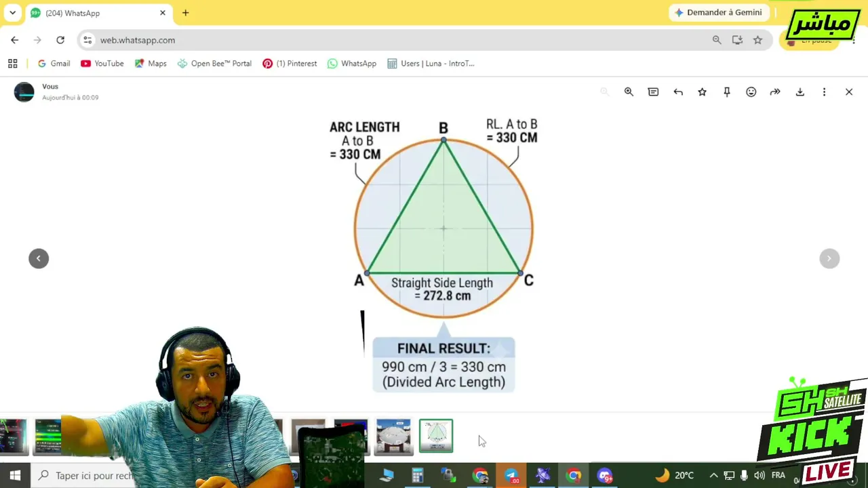Open the Calculator taskbar icon
Viewport: 868px width, 488px height.
[x=418, y=476]
